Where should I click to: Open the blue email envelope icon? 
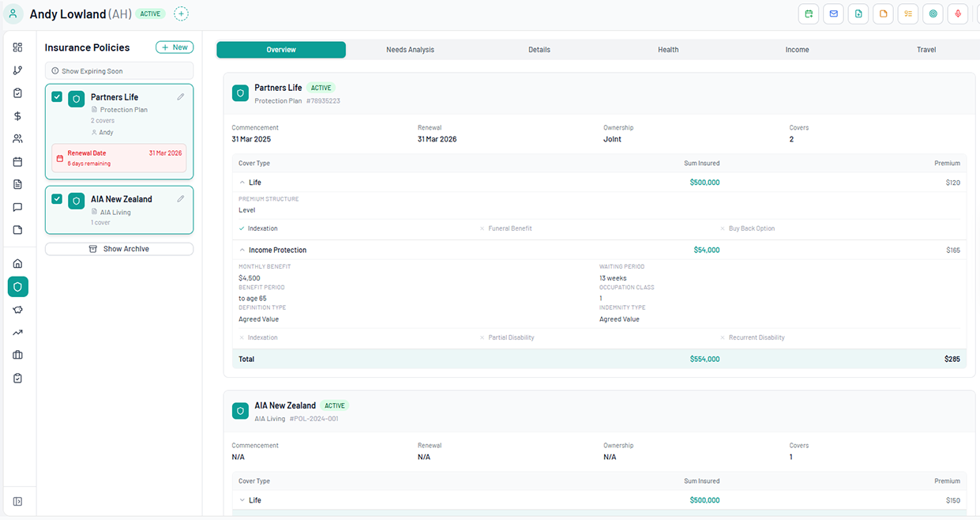833,14
